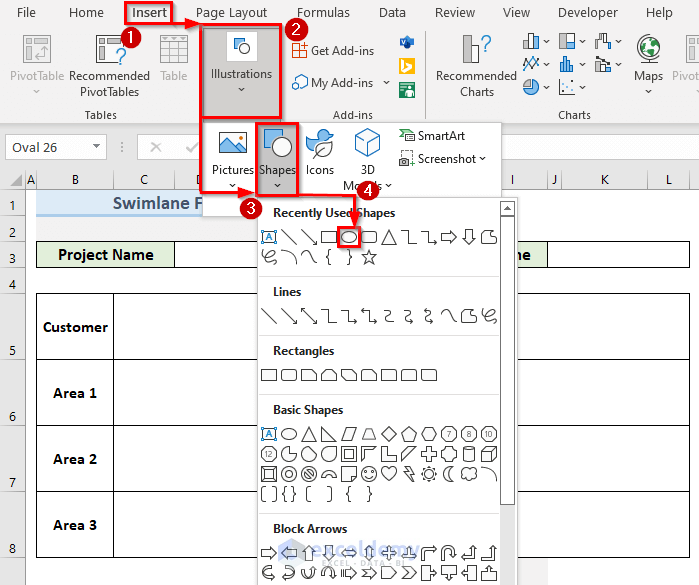Viewport: 699px width, 585px height.
Task: Select Smiley Face in Basic Shapes
Action: tap(369, 474)
